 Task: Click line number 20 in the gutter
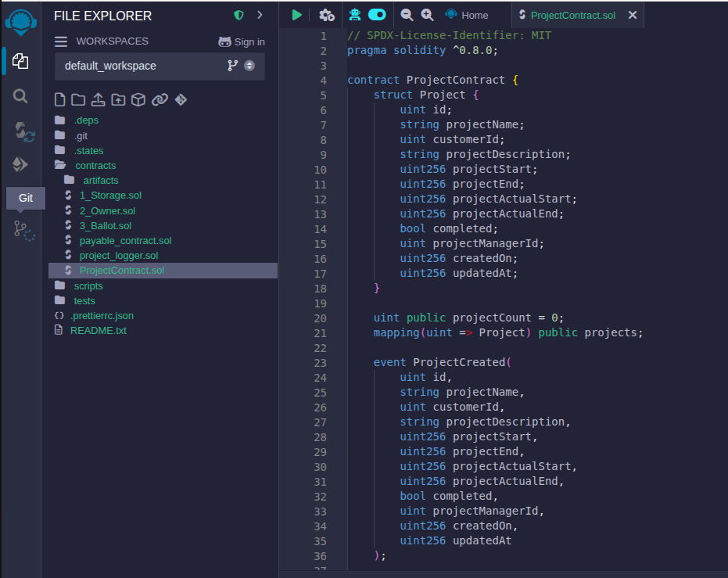coord(320,318)
